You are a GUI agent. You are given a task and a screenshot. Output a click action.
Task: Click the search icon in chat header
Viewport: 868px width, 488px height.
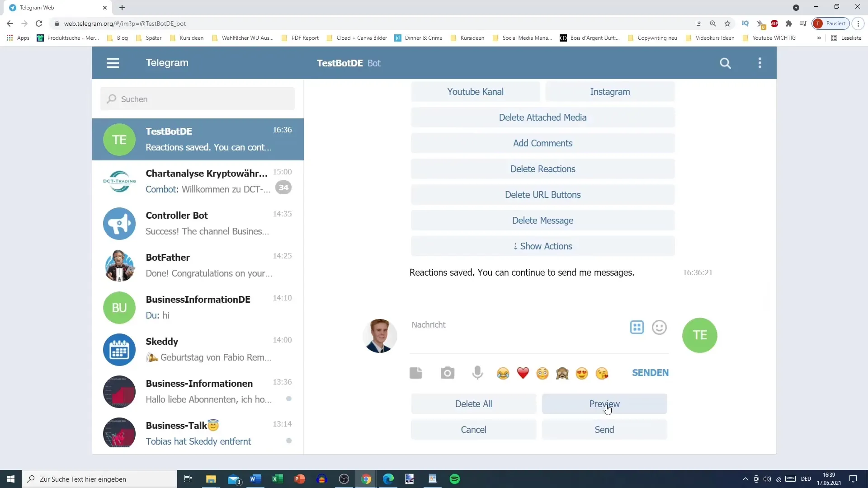pyautogui.click(x=726, y=62)
